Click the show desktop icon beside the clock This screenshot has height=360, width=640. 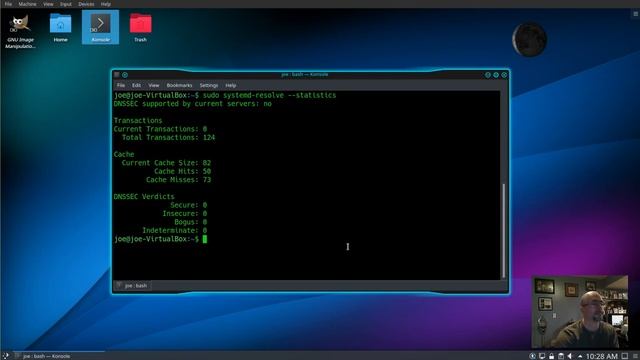click(625, 356)
